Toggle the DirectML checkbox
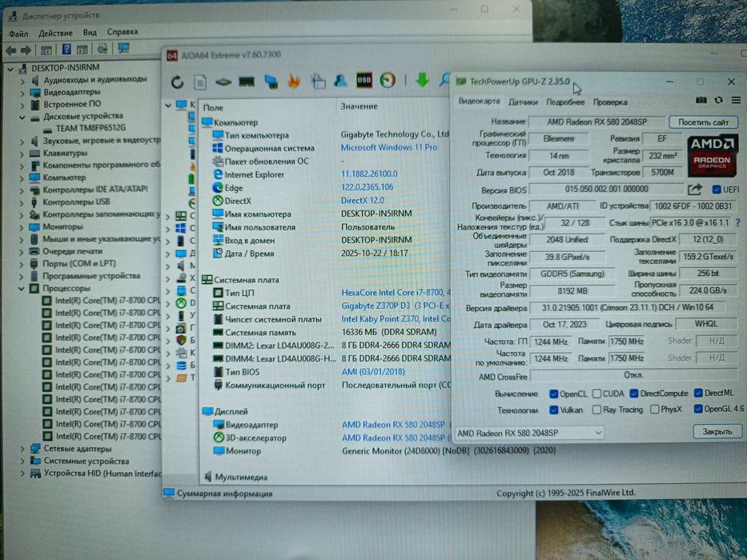Viewport: 747px width, 560px height. [x=698, y=393]
